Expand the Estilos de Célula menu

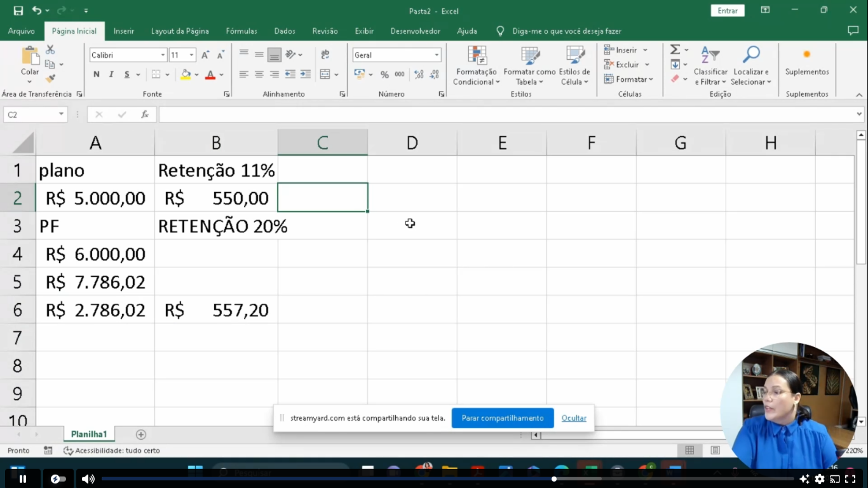pos(574,65)
